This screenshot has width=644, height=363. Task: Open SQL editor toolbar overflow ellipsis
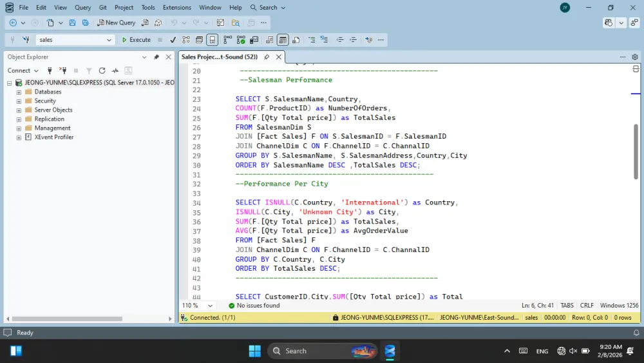[381, 40]
